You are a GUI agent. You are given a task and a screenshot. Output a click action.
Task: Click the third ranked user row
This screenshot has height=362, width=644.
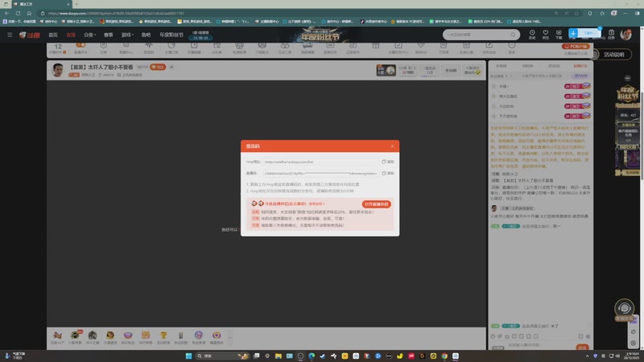click(540, 106)
